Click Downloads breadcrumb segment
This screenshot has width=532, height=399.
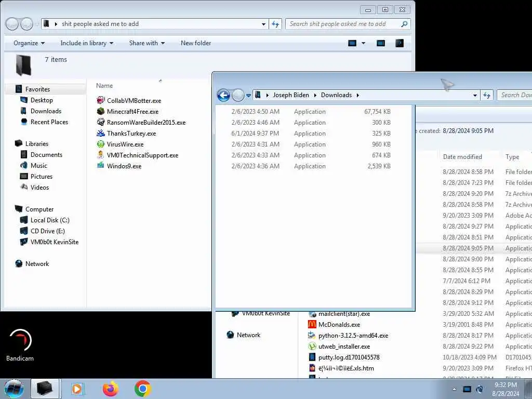(336, 95)
